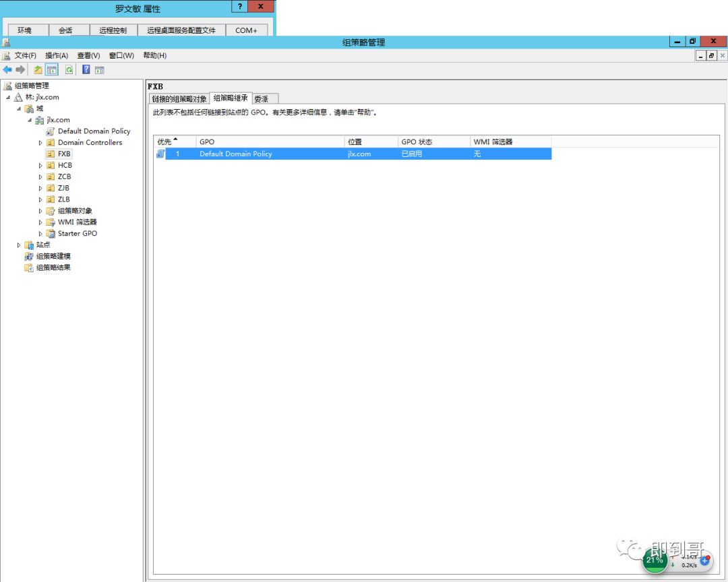Click the 21% circular progress indicator
This screenshot has height=582, width=728.
pos(655,560)
